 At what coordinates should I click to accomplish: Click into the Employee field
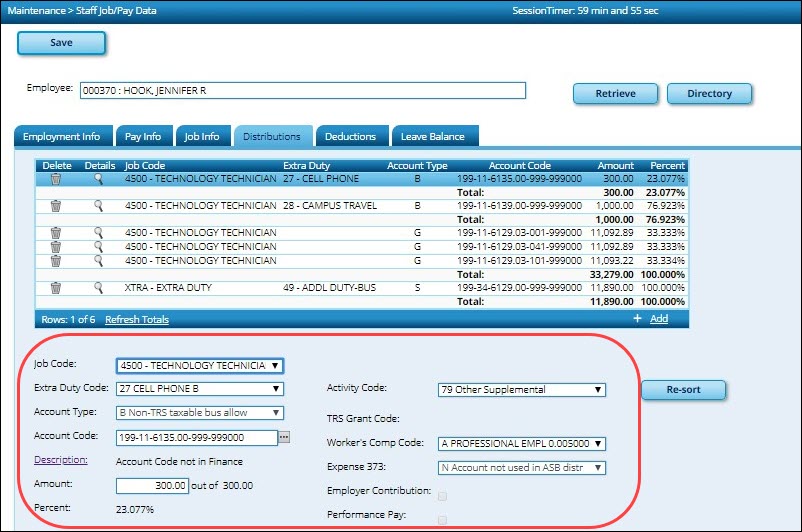tap(303, 91)
